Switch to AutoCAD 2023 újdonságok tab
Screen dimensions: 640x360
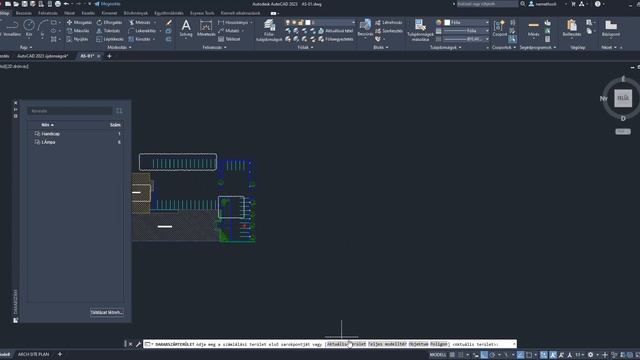pyautogui.click(x=42, y=56)
